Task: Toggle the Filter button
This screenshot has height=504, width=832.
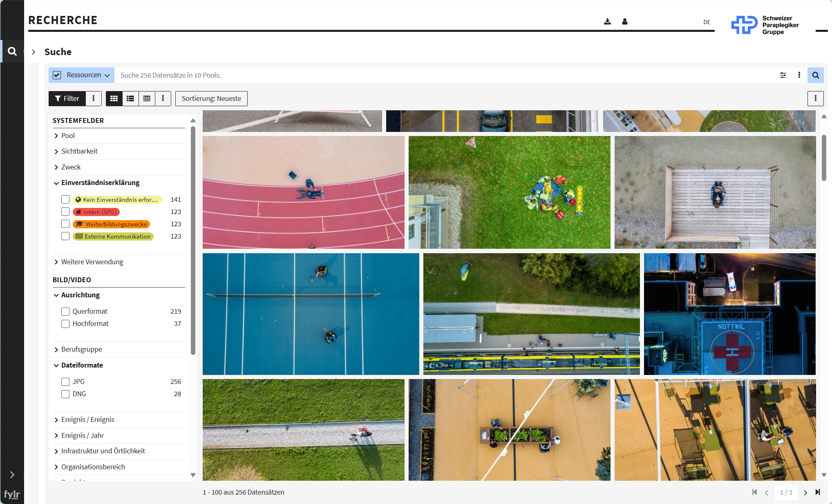Action: [x=67, y=98]
